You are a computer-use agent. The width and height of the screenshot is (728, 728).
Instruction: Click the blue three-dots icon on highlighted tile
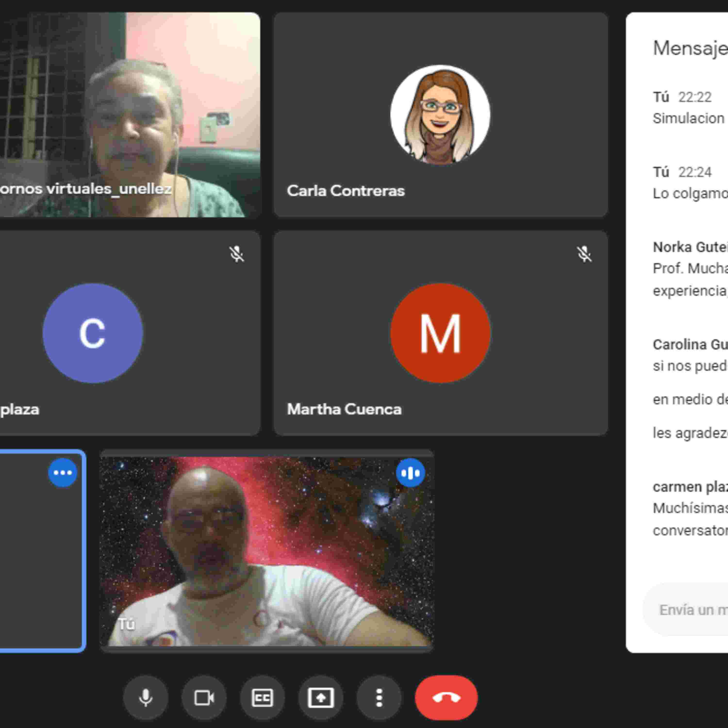tap(63, 472)
